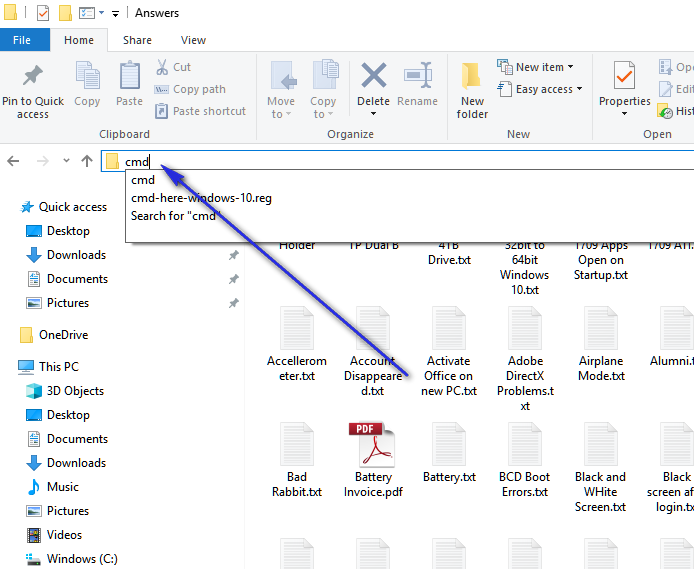Select the Bad Rabbit.txt file icon
This screenshot has width=694, height=569.
coord(297,445)
